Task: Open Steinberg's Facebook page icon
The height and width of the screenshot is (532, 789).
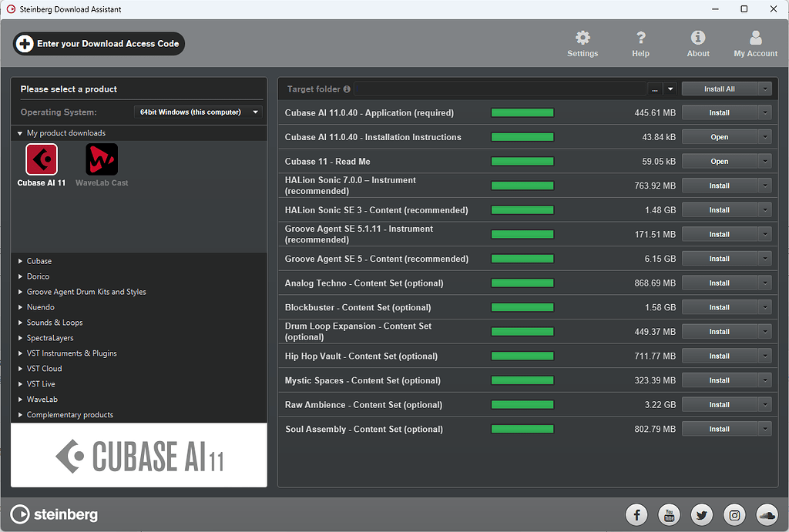Action: coord(636,515)
